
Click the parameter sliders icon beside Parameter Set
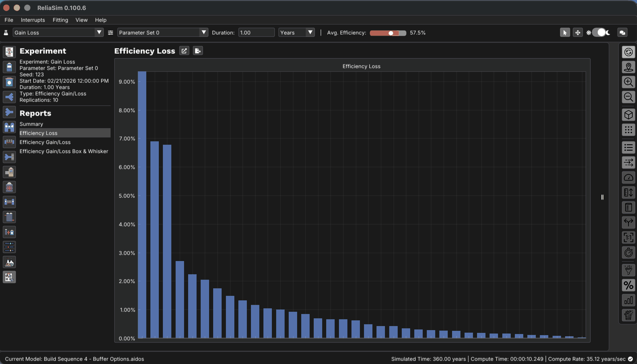(110, 33)
